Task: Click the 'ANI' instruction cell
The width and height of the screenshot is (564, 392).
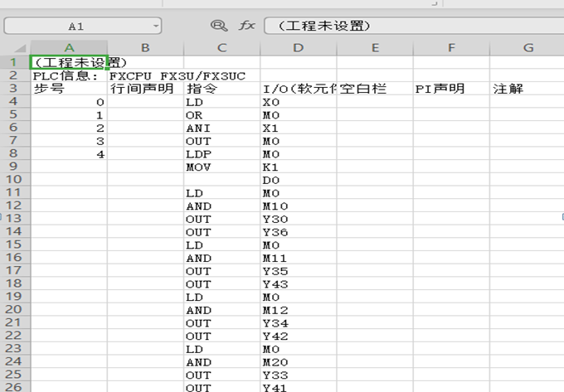Action: tap(222, 128)
